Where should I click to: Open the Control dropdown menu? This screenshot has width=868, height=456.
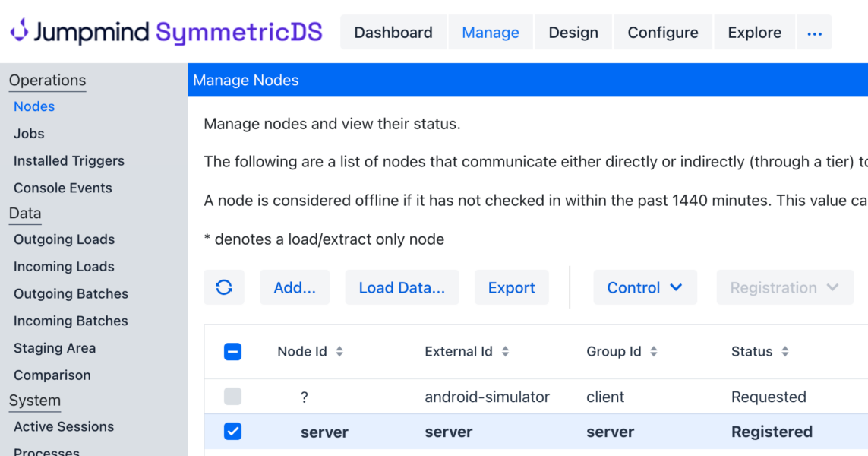point(645,287)
